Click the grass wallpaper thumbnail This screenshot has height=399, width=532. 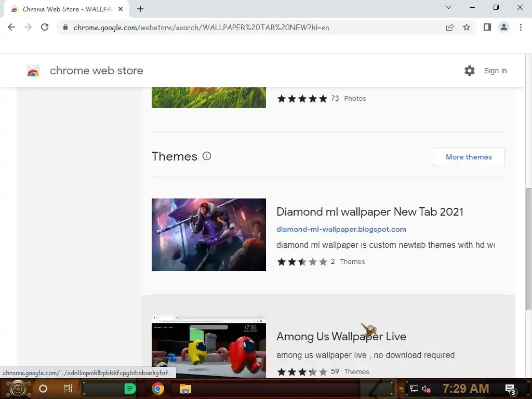(x=209, y=98)
